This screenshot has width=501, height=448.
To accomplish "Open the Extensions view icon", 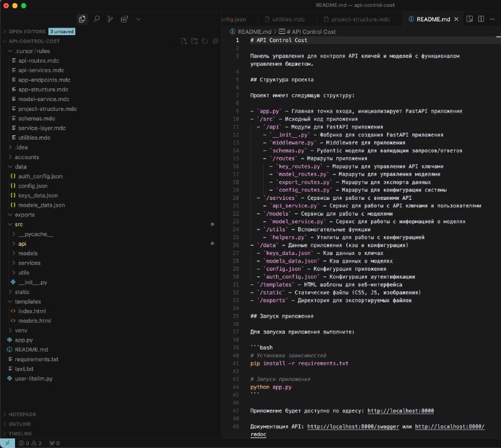I will pyautogui.click(x=124, y=19).
